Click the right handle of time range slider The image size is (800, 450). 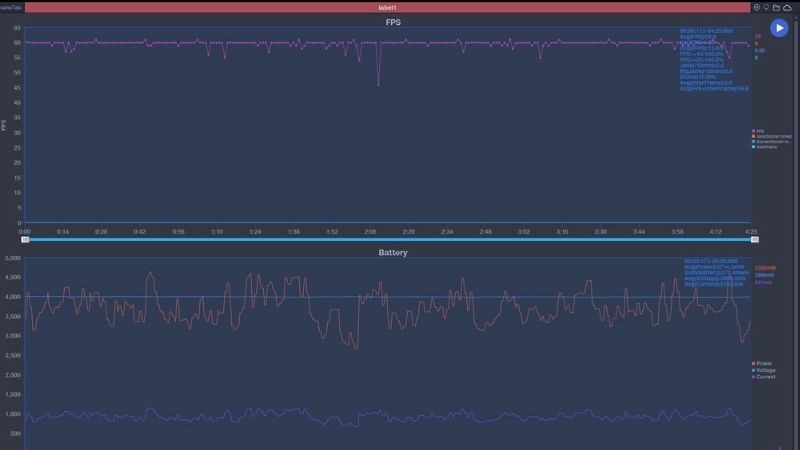pos(755,240)
